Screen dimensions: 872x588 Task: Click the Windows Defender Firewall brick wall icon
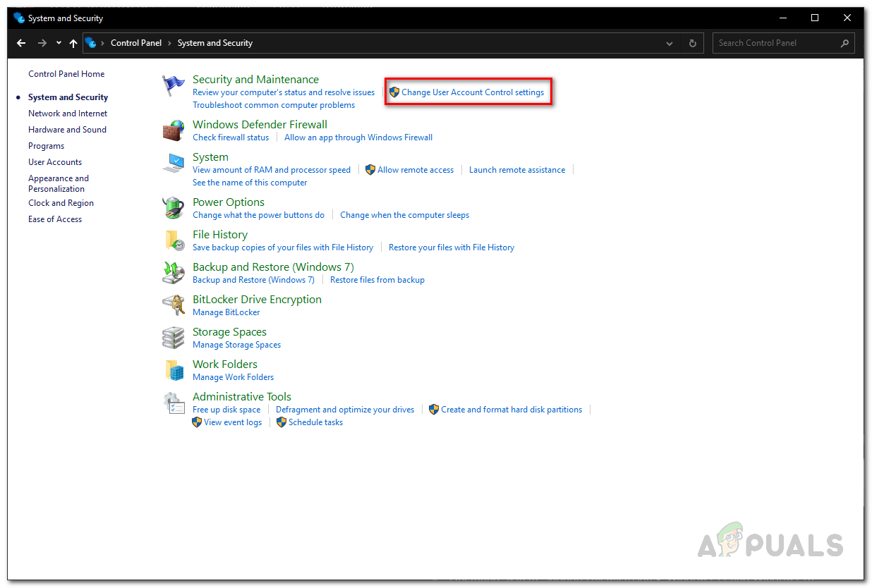point(174,131)
